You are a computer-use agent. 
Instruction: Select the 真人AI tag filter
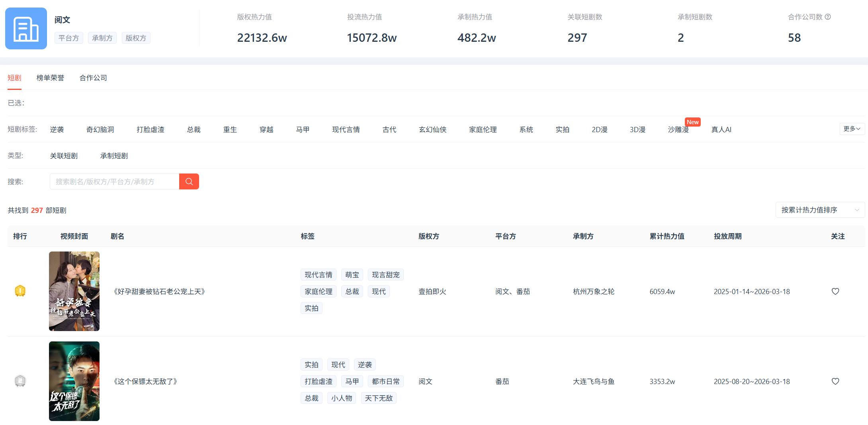[721, 129]
